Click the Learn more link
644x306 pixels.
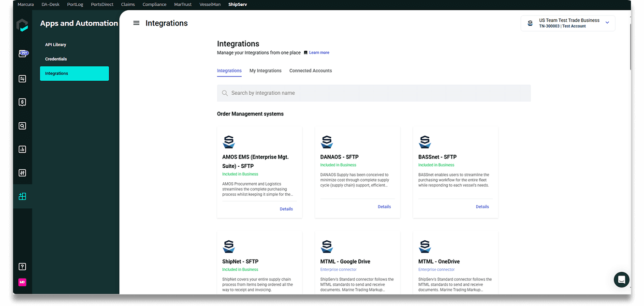[319, 53]
